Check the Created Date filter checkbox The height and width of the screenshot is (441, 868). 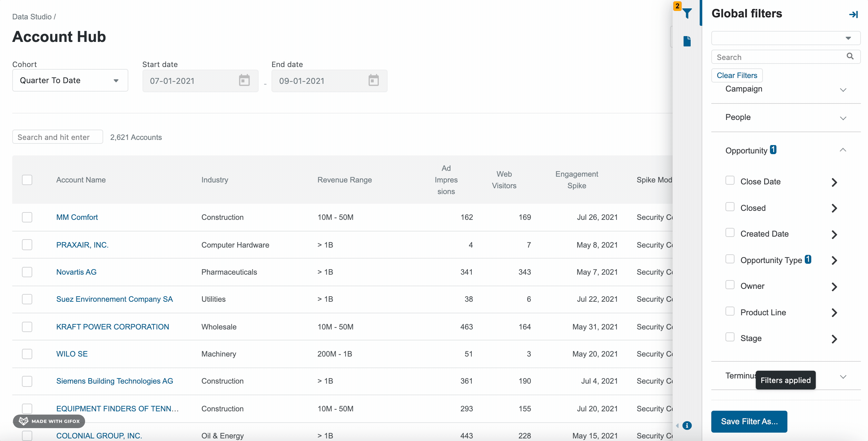coord(730,232)
